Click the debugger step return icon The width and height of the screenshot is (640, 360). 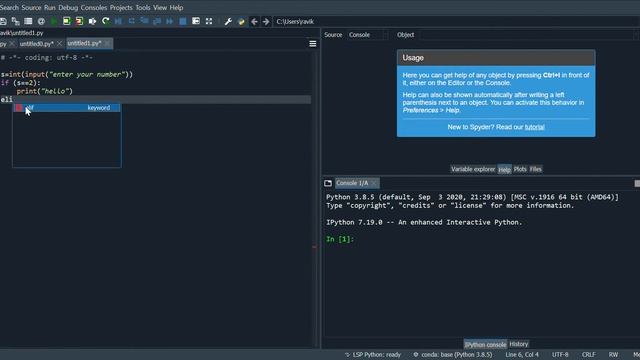coord(157,21)
